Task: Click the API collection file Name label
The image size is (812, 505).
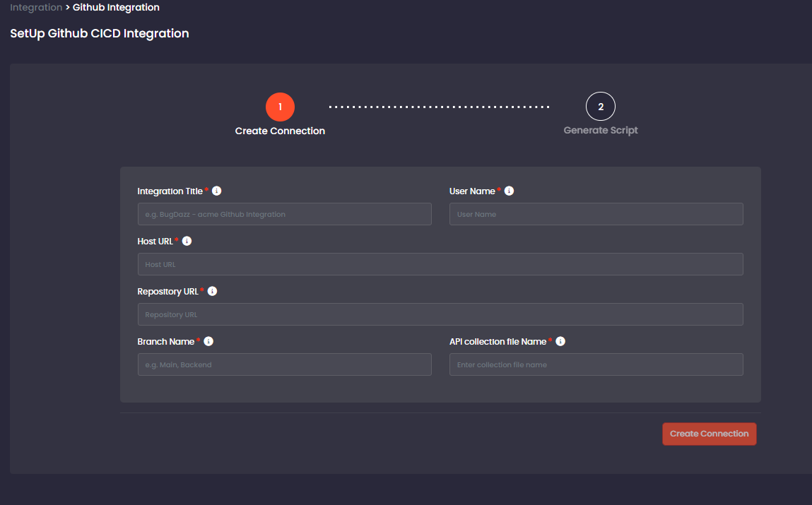Action: point(498,342)
